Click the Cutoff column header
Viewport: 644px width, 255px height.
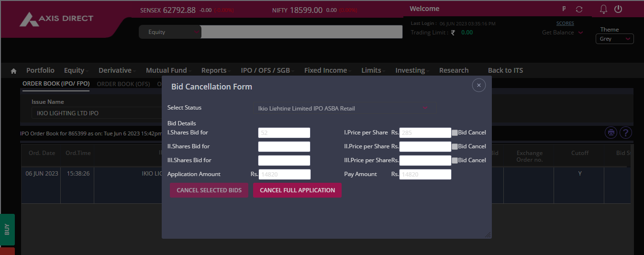coord(580,153)
